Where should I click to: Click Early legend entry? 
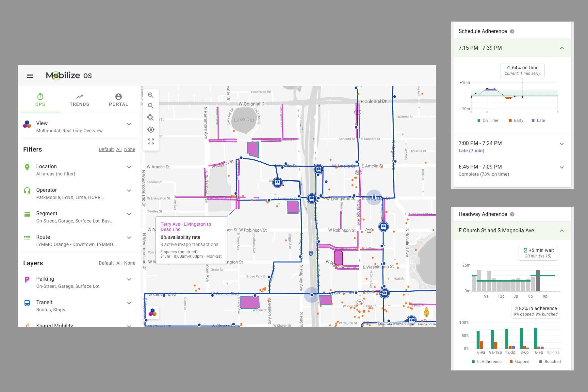pos(516,121)
